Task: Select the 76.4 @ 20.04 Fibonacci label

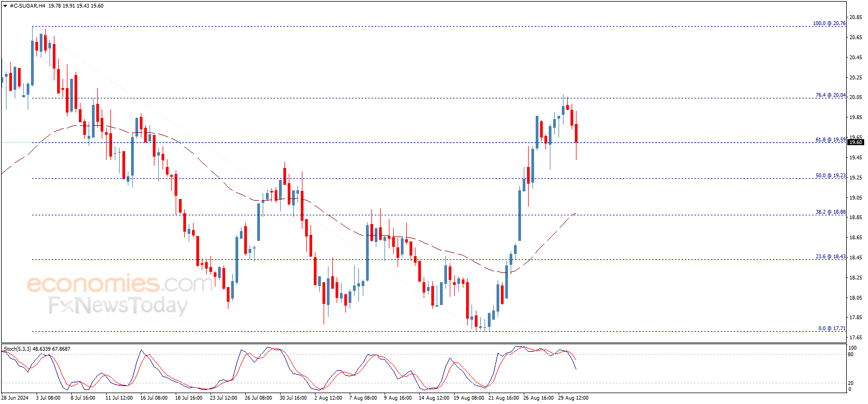Action: pyautogui.click(x=830, y=95)
